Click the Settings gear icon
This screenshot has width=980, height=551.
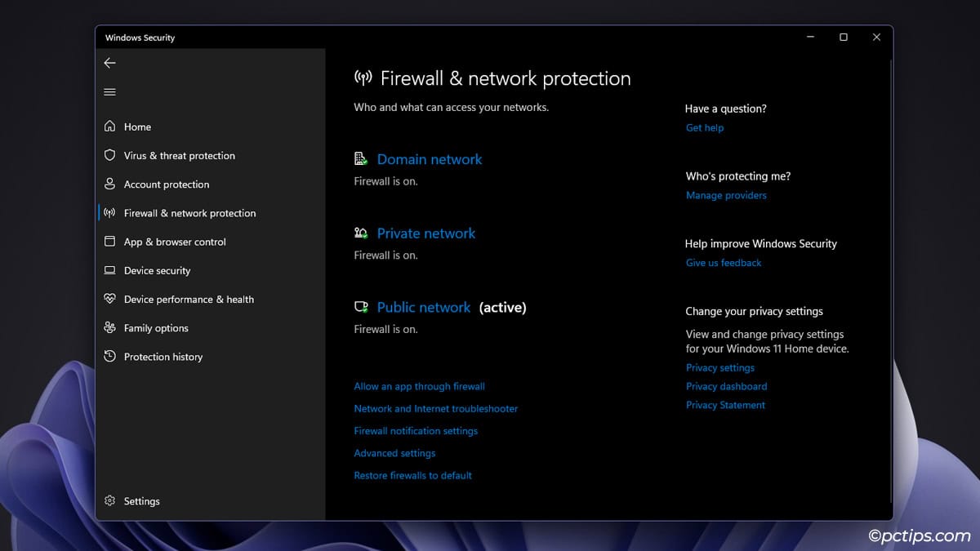[x=109, y=500]
